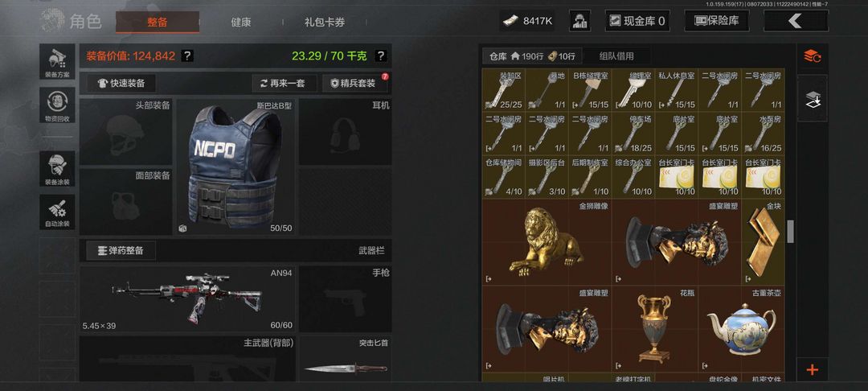The height and width of the screenshot is (391, 868).
Task: Click the stash layers download icon
Action: pos(812,99)
